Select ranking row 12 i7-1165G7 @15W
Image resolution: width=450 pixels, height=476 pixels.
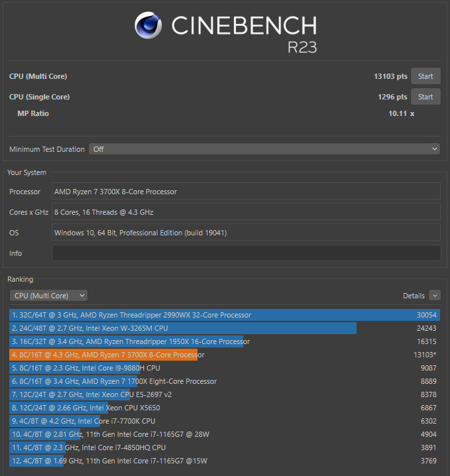(225, 461)
